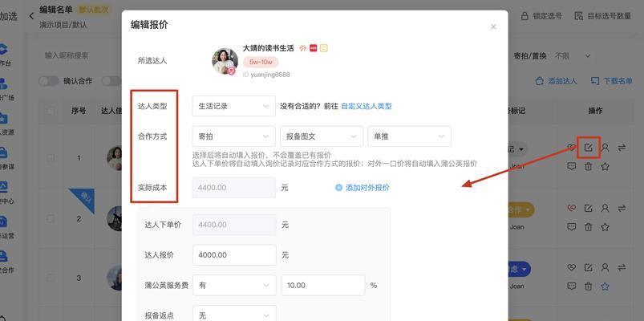Click the person icon in row 1

[x=605, y=148]
